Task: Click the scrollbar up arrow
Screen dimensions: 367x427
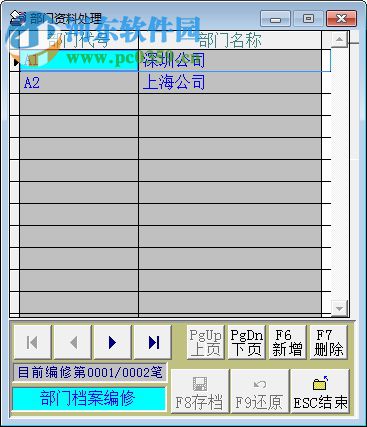Action: 339,40
